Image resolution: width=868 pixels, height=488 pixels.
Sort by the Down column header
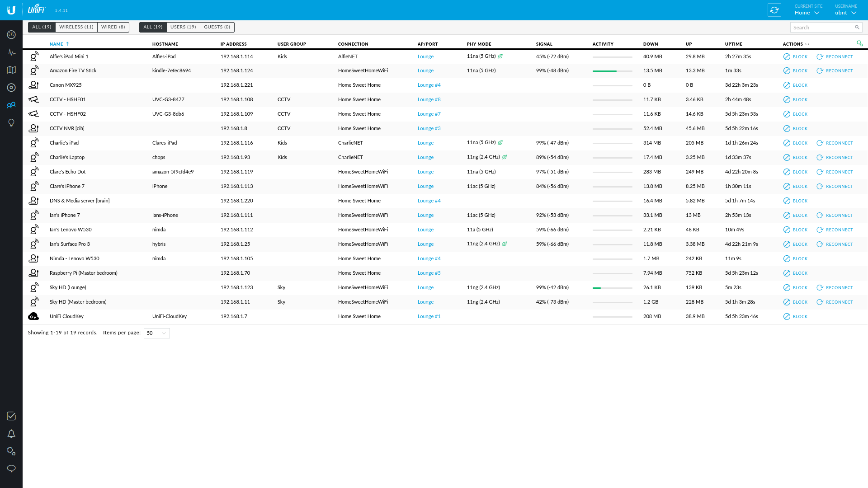[651, 44]
